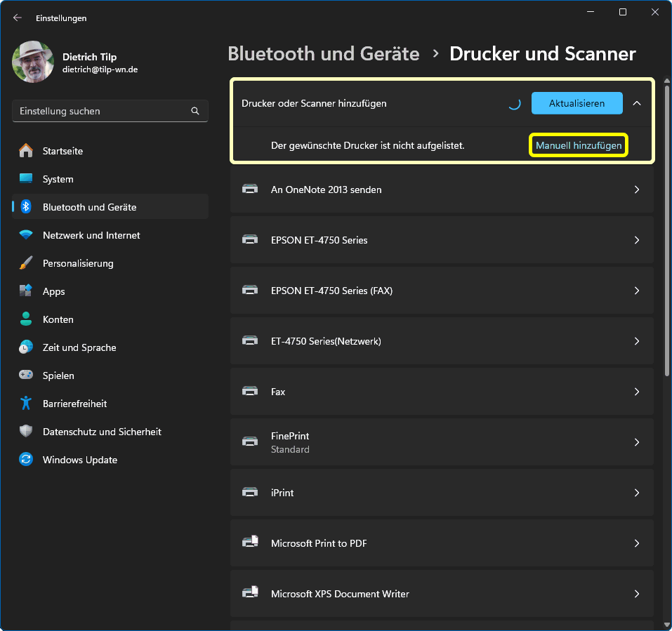This screenshot has width=672, height=631.
Task: Click printer icon next to FinePrint
Action: pos(249,442)
